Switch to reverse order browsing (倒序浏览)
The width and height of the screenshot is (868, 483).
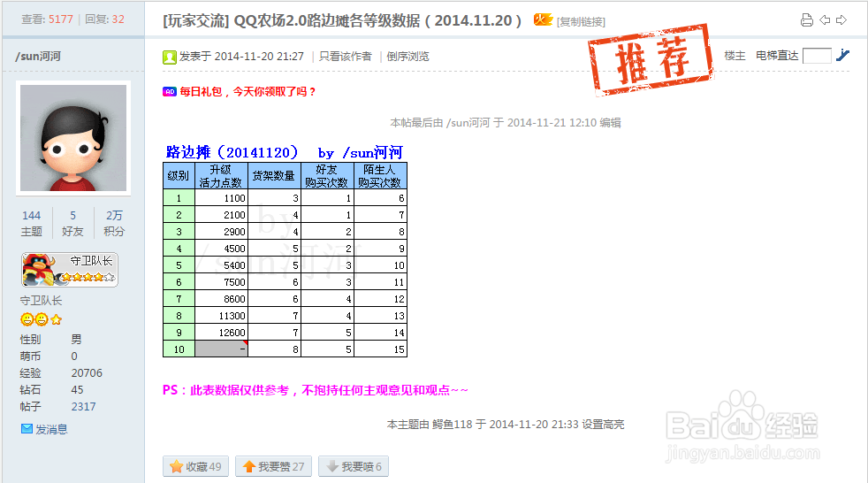click(407, 57)
